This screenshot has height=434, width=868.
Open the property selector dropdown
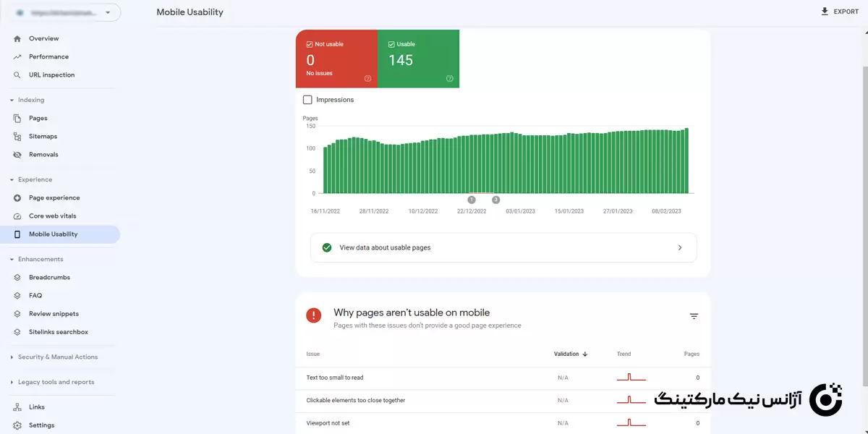(x=109, y=12)
